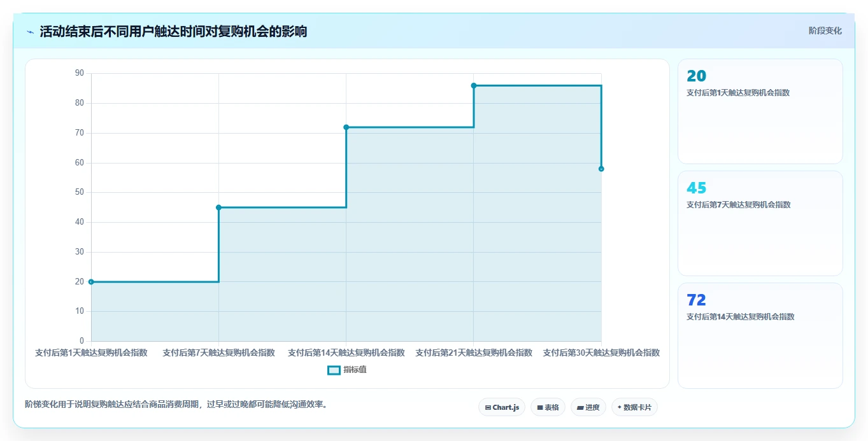Click the x-axis label 支付后第7天触达复购机会指数

point(218,353)
